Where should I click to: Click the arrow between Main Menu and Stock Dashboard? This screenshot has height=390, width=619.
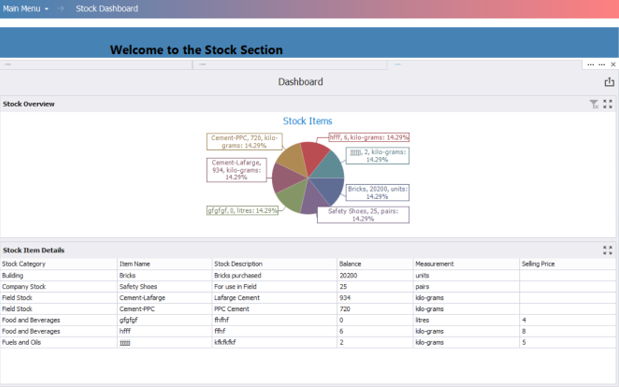tap(60, 9)
